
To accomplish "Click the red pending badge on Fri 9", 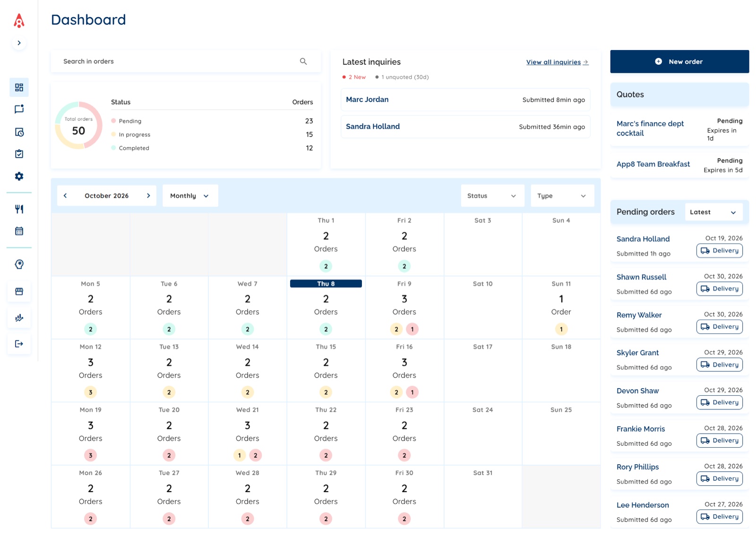I will [412, 329].
